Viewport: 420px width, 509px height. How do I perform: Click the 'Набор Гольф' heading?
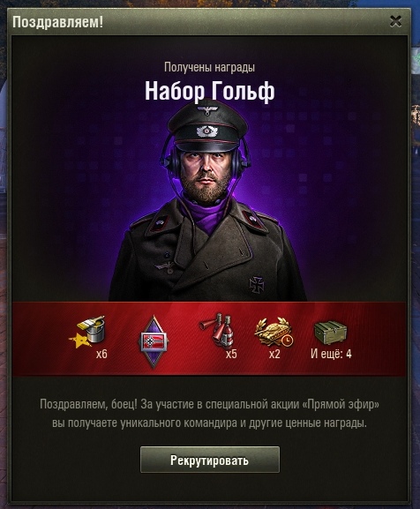pos(210,91)
